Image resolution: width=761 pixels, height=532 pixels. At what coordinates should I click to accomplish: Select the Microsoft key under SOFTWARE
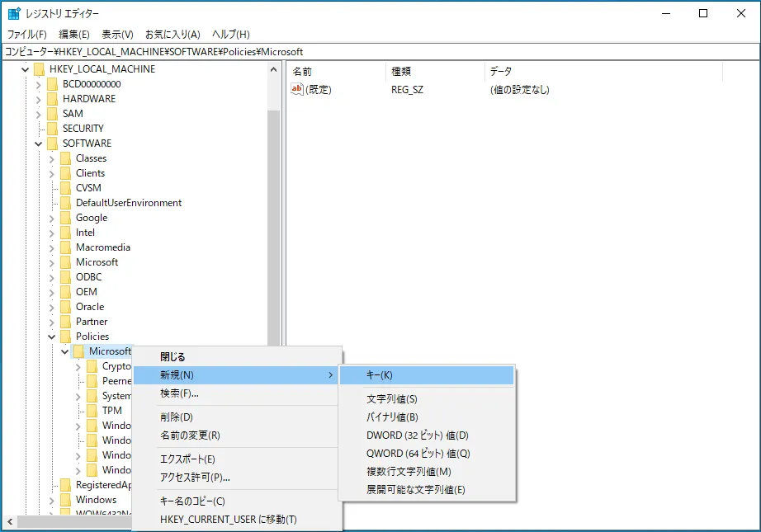pyautogui.click(x=97, y=262)
